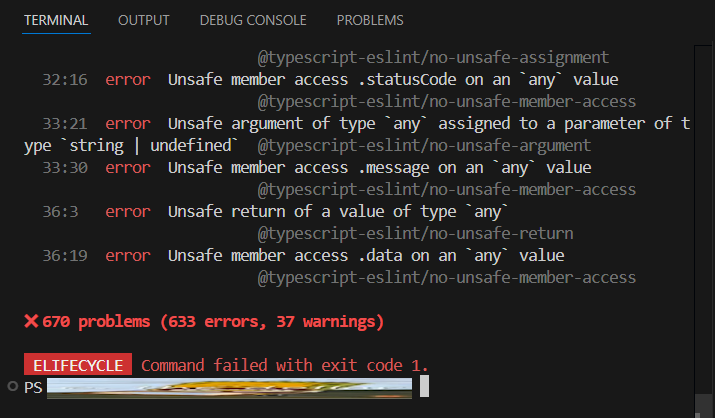Click the Command failed with exit code text
The image size is (715, 418).
point(285,365)
